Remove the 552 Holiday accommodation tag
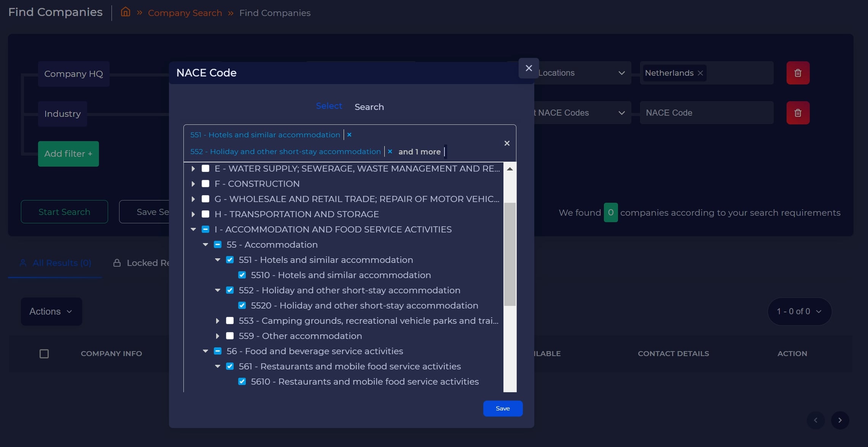 coord(390,151)
